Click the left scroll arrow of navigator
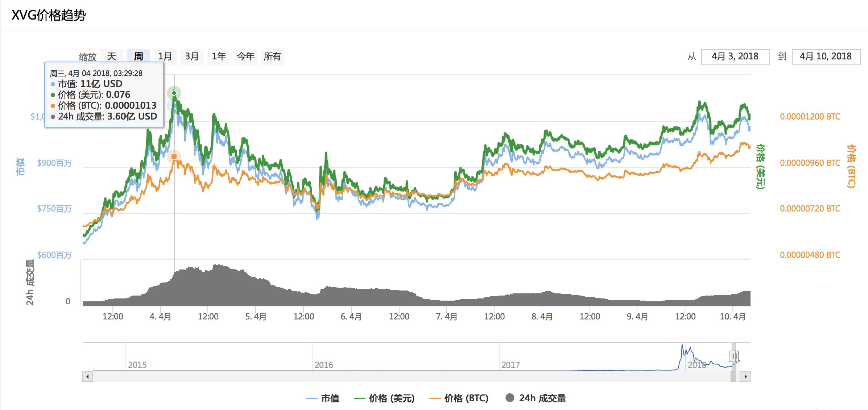This screenshot has height=410, width=868. coord(87,377)
